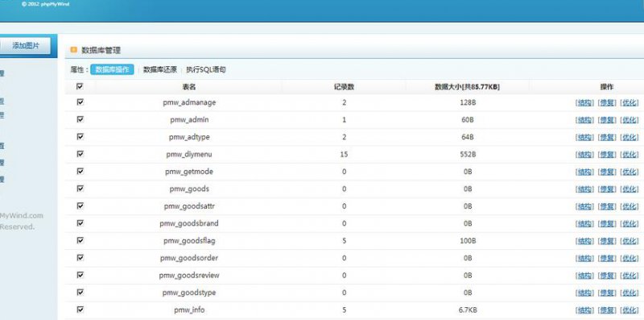Optimize pmw_admin via its 优化 link
Viewport: 644px width, 320px height.
[x=630, y=120]
